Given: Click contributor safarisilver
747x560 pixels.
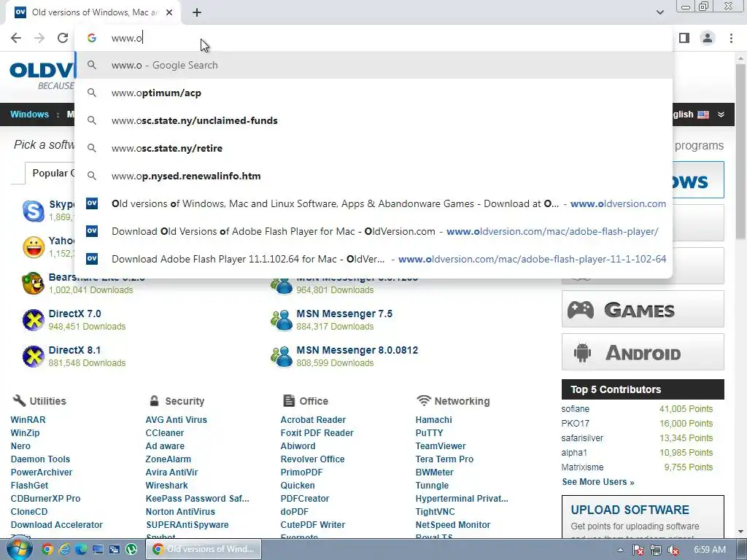Looking at the screenshot, I should click(582, 438).
